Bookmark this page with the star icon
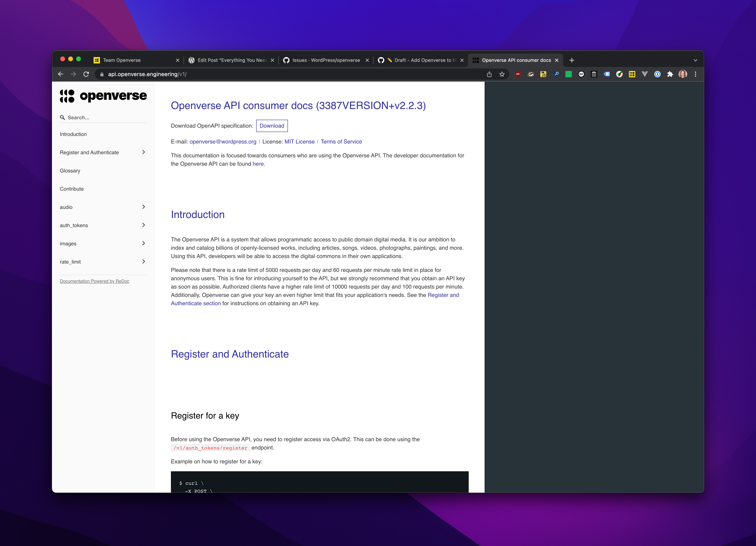 pos(502,74)
